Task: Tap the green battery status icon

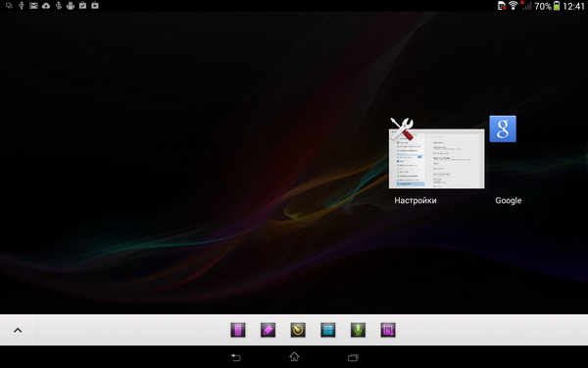Action: 557,6
